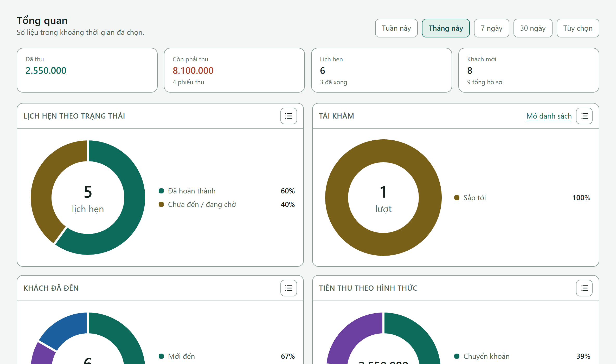Open the Khách mới summary card
616x364 pixels.
tap(529, 70)
